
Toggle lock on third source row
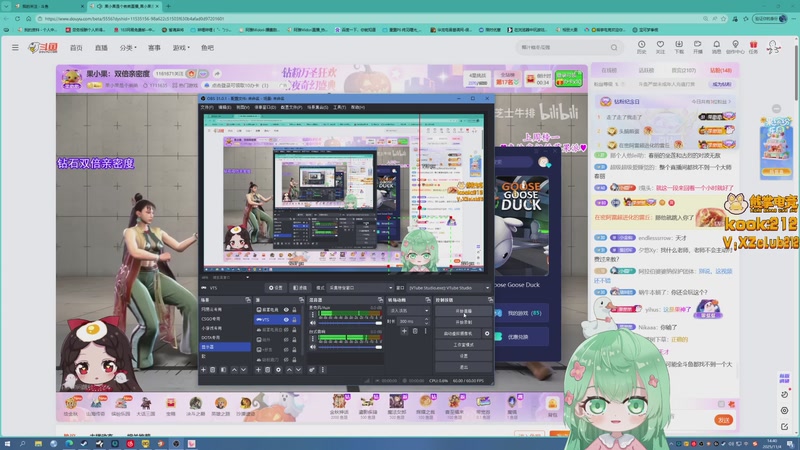294,330
